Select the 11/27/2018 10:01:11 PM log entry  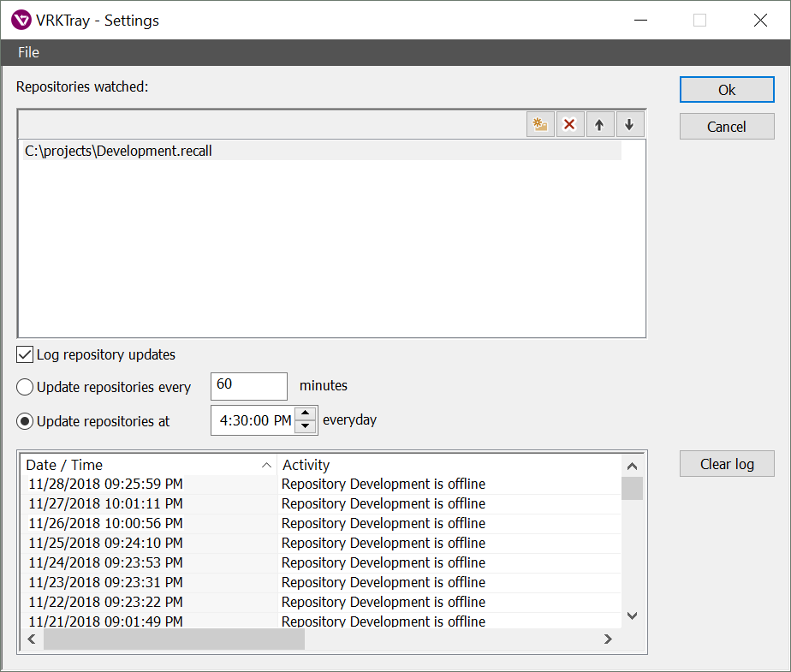pos(321,503)
